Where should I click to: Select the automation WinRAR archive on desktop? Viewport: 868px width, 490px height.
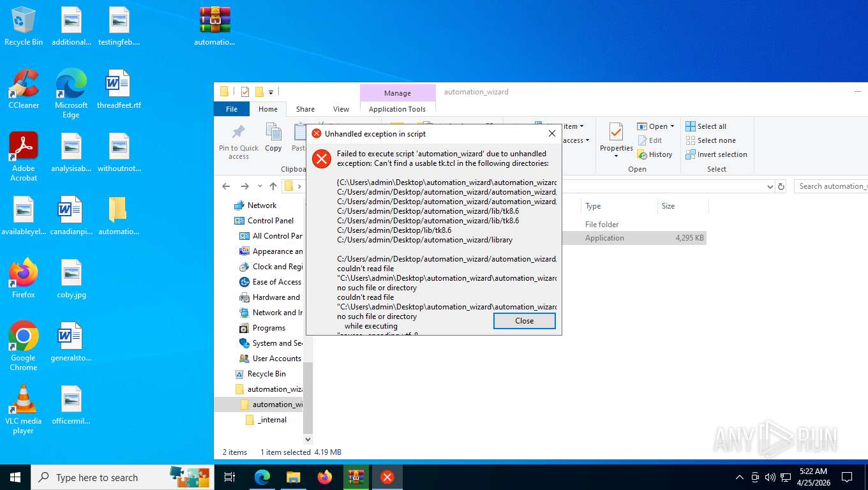[x=214, y=26]
